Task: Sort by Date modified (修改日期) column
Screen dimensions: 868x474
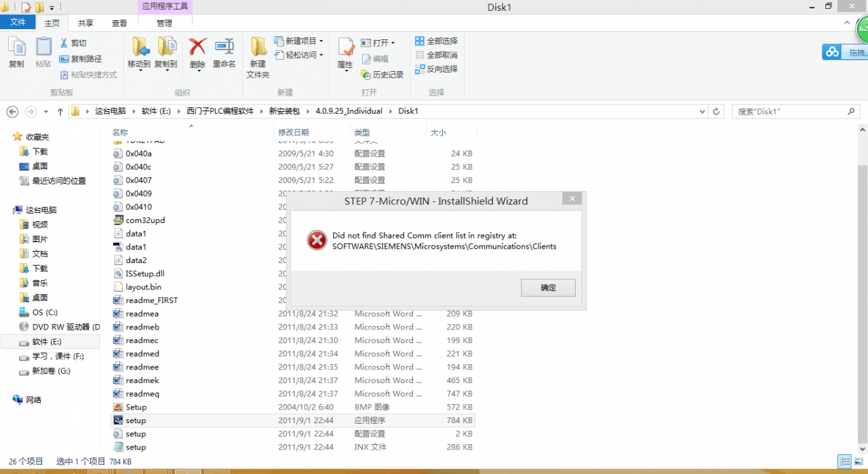Action: [x=294, y=132]
